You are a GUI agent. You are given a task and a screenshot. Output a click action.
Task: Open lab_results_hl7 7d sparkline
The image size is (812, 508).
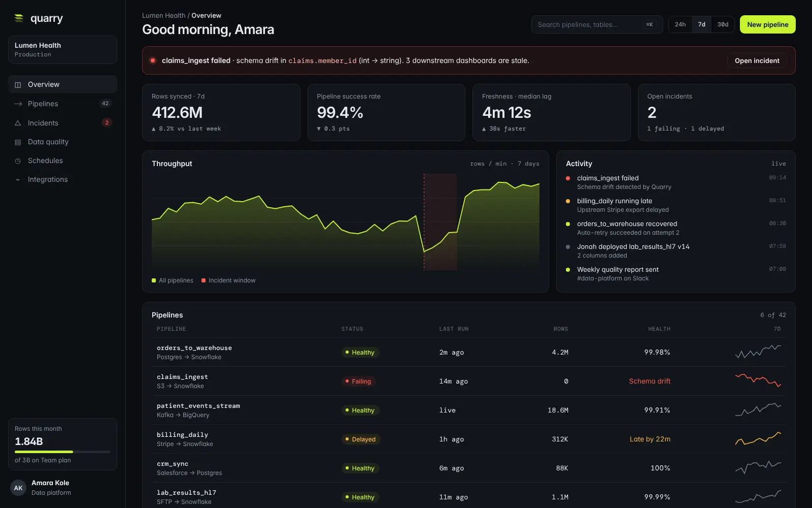pyautogui.click(x=758, y=496)
